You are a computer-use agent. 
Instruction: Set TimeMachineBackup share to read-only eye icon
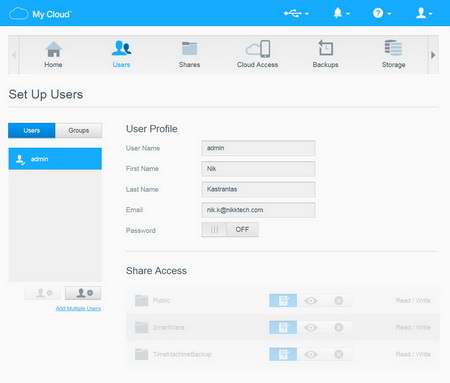point(311,354)
